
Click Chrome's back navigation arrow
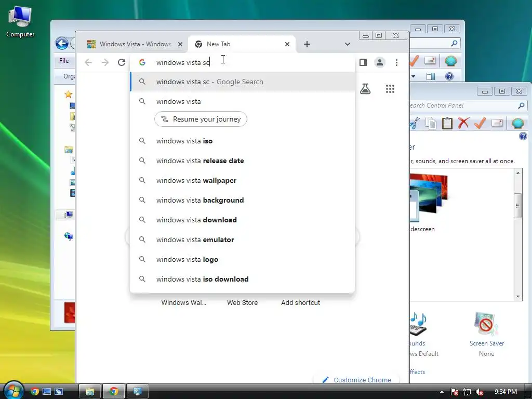[x=88, y=62]
